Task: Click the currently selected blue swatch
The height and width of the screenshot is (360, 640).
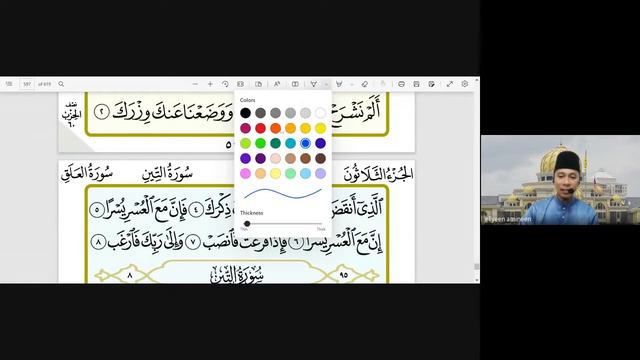Action: click(x=305, y=143)
